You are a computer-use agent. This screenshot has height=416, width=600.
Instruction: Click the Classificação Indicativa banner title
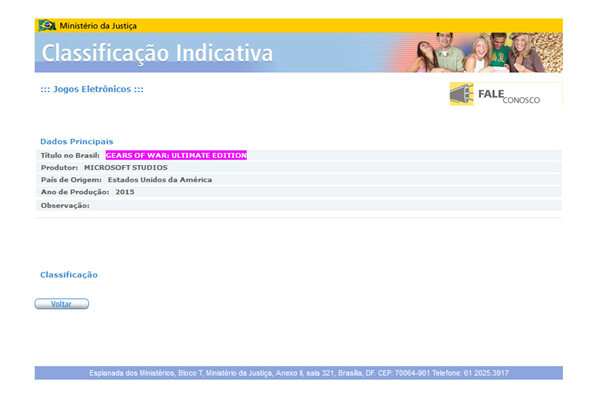(x=158, y=53)
